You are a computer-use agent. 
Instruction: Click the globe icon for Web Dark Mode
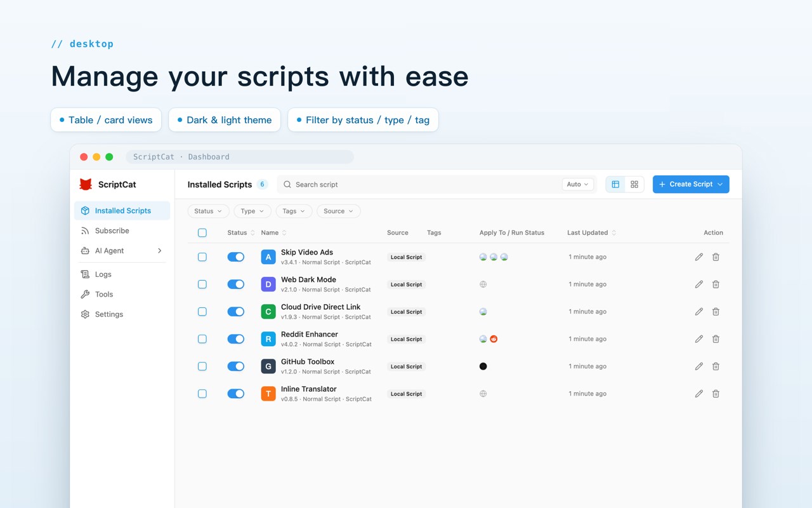[x=483, y=284]
